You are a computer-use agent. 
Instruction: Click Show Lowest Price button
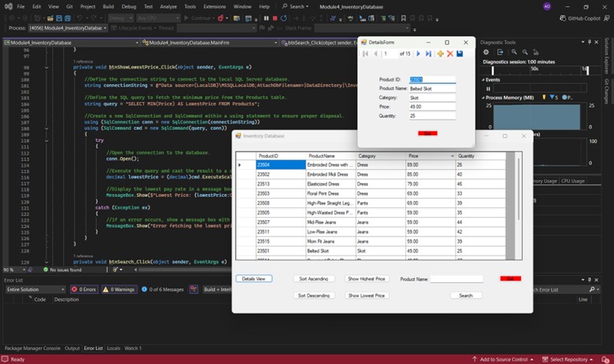(367, 296)
